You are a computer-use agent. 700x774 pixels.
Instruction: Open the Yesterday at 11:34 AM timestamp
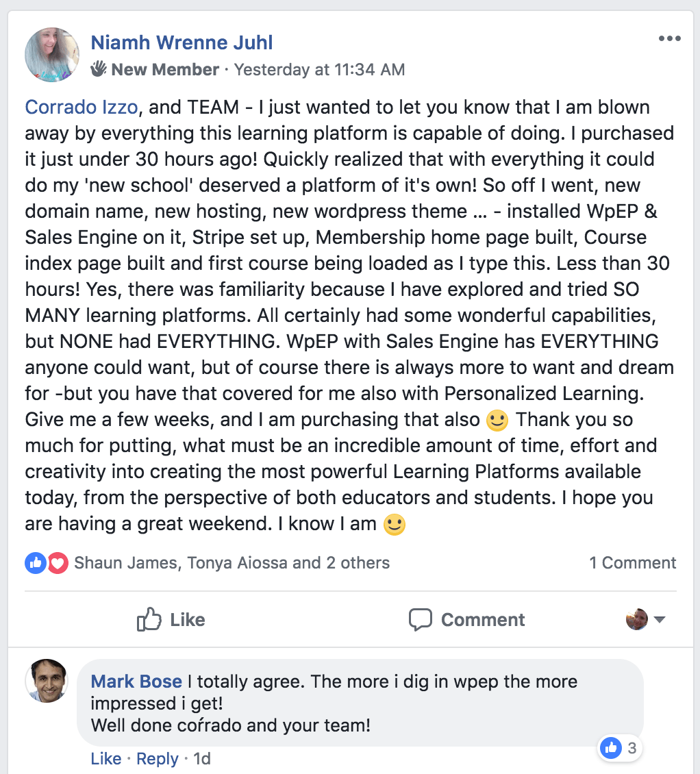tap(319, 70)
